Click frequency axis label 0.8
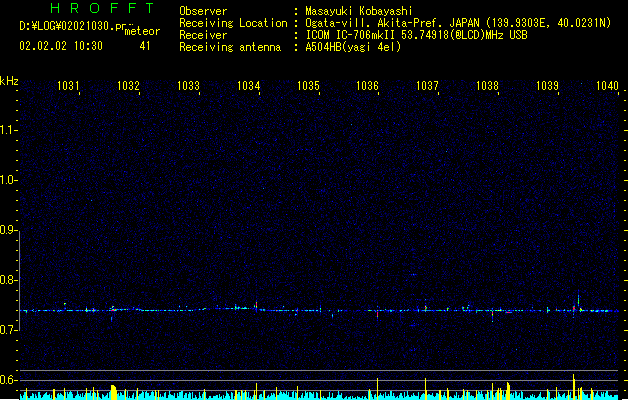 [8, 280]
